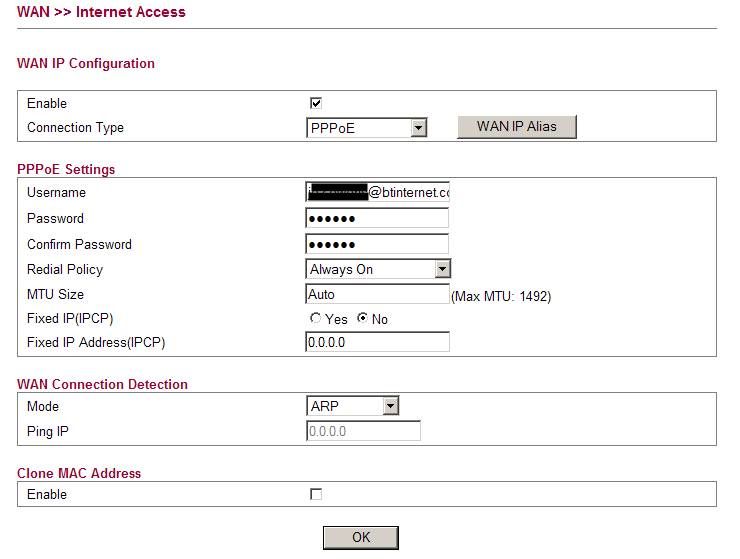Click the Username input field
This screenshot has width=740, height=559.
coord(377,192)
